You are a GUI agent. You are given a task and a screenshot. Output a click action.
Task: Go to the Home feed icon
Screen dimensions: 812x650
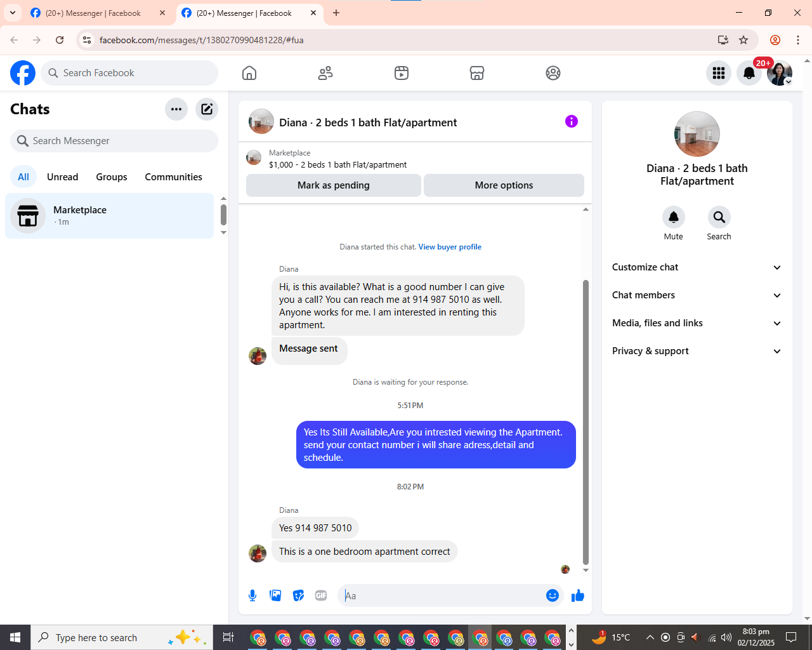pyautogui.click(x=249, y=73)
